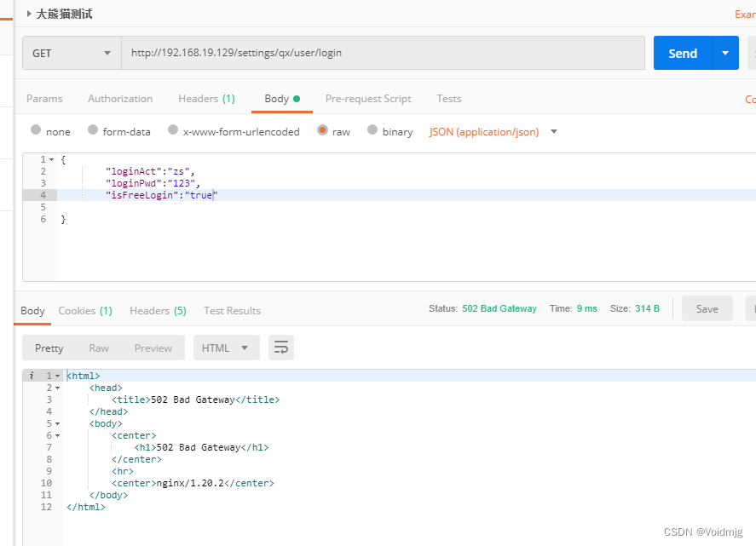Collapse head tag fold at response line 2
This screenshot has width=756, height=546.
pyautogui.click(x=57, y=388)
